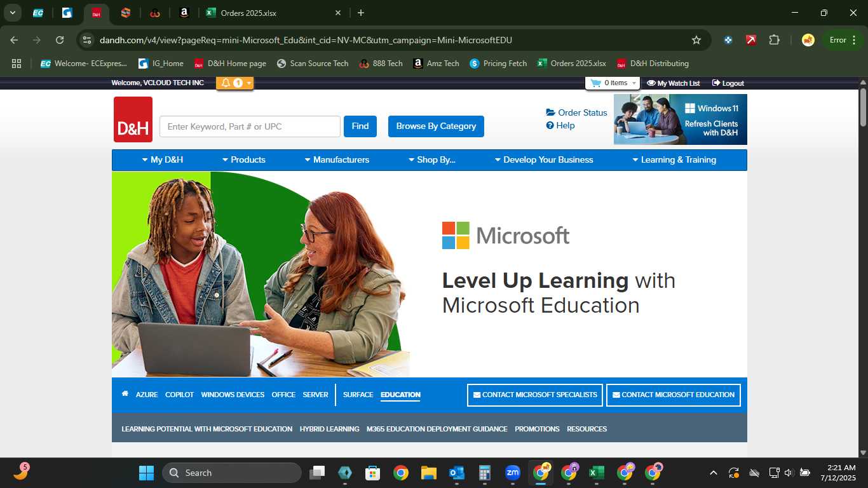Open the PROMOTIONS link
The width and height of the screenshot is (868, 488).
537,429
